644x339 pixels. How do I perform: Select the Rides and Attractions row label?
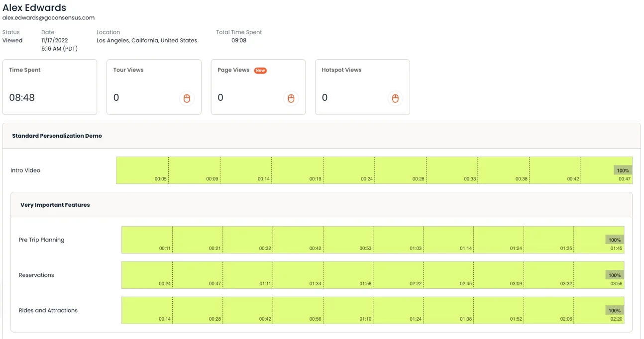click(48, 311)
